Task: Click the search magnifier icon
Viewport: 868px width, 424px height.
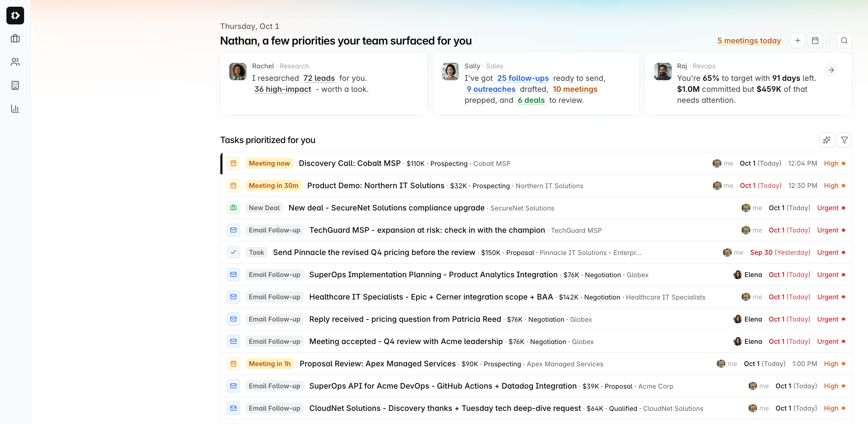Action: tap(844, 41)
